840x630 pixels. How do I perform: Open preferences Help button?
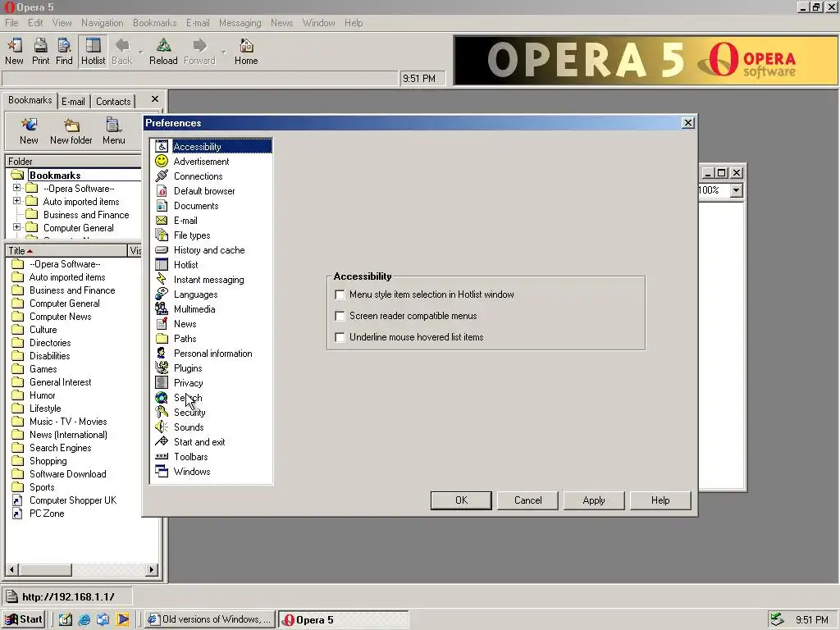tap(660, 500)
